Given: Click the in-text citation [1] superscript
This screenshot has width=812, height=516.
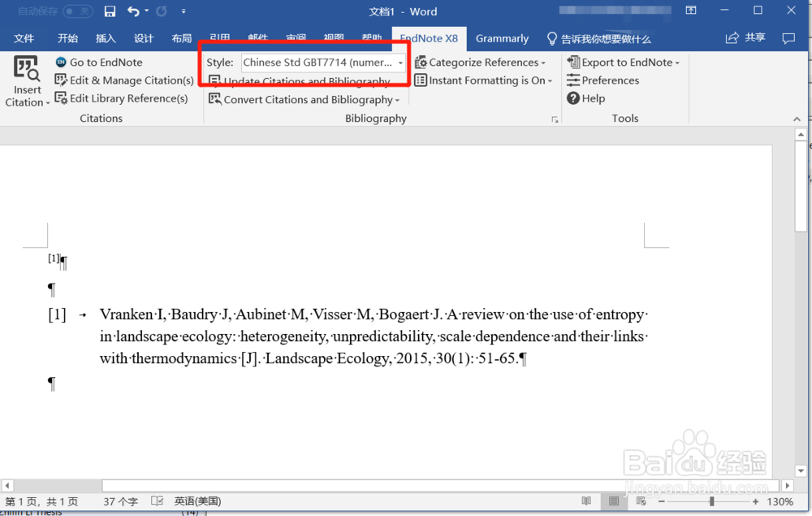Looking at the screenshot, I should pyautogui.click(x=54, y=258).
